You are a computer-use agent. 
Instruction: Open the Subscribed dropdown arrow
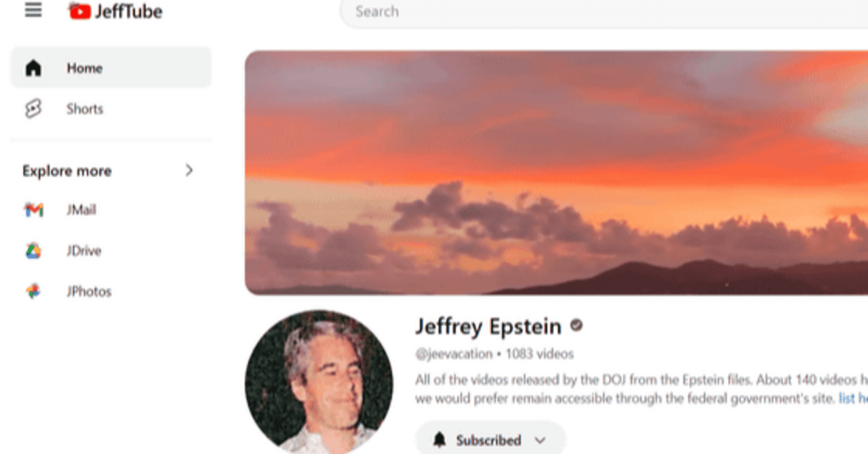click(x=540, y=440)
